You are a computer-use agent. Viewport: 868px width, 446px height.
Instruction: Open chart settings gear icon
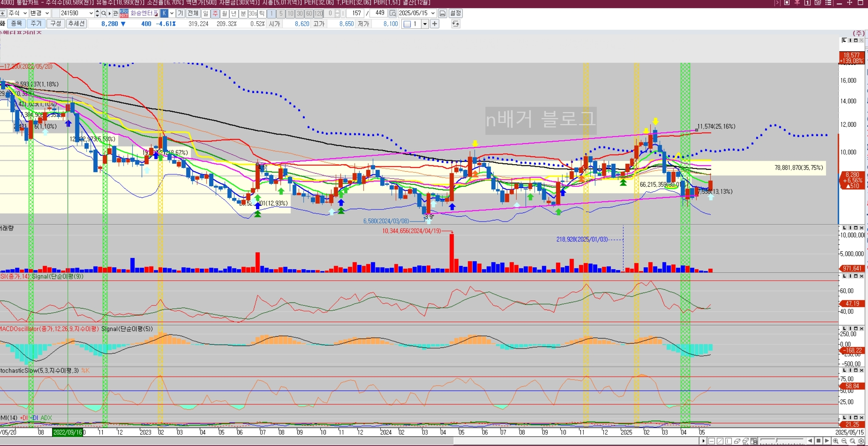861,441
